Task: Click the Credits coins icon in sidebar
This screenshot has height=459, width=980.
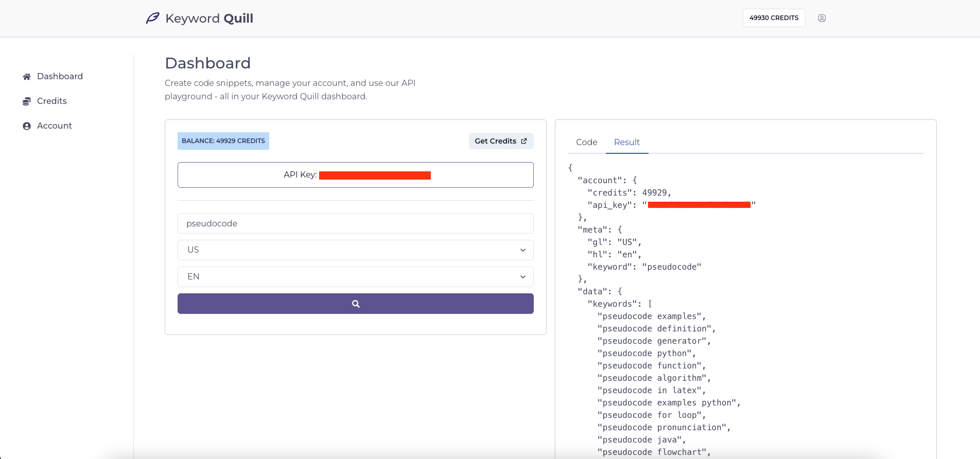Action: click(x=27, y=101)
